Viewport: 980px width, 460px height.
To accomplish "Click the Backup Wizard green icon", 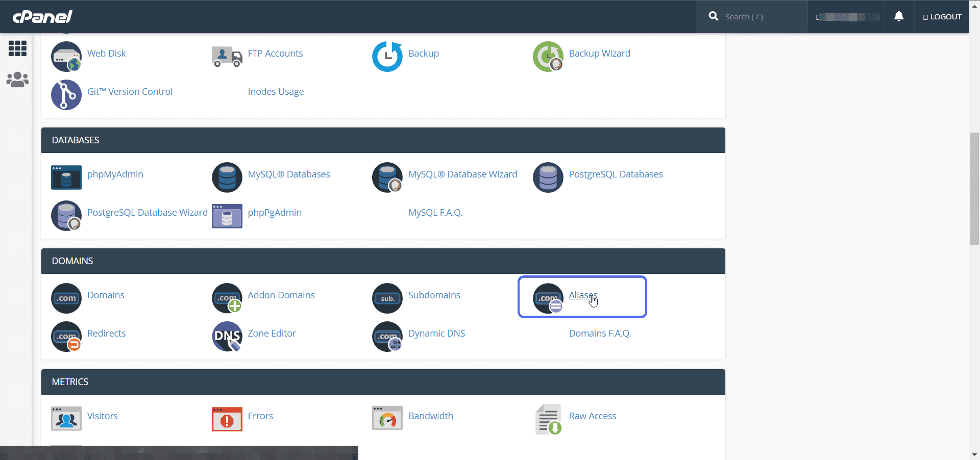I will [x=548, y=57].
